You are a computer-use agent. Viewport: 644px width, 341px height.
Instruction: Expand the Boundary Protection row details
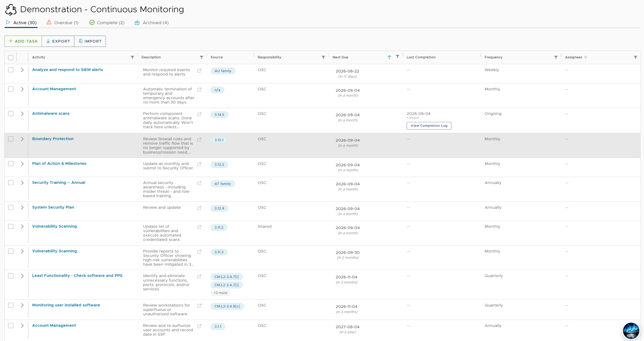pyautogui.click(x=22, y=139)
